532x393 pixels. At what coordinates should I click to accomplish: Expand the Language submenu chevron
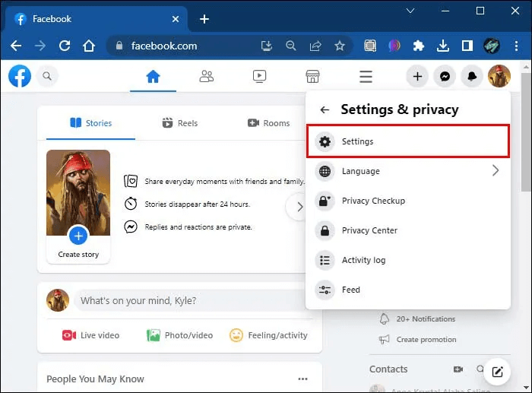(496, 171)
